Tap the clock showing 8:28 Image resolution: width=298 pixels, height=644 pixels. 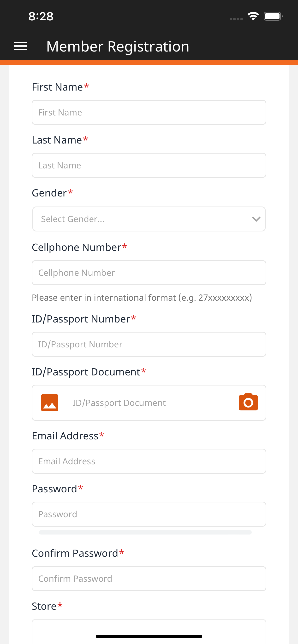click(x=41, y=16)
